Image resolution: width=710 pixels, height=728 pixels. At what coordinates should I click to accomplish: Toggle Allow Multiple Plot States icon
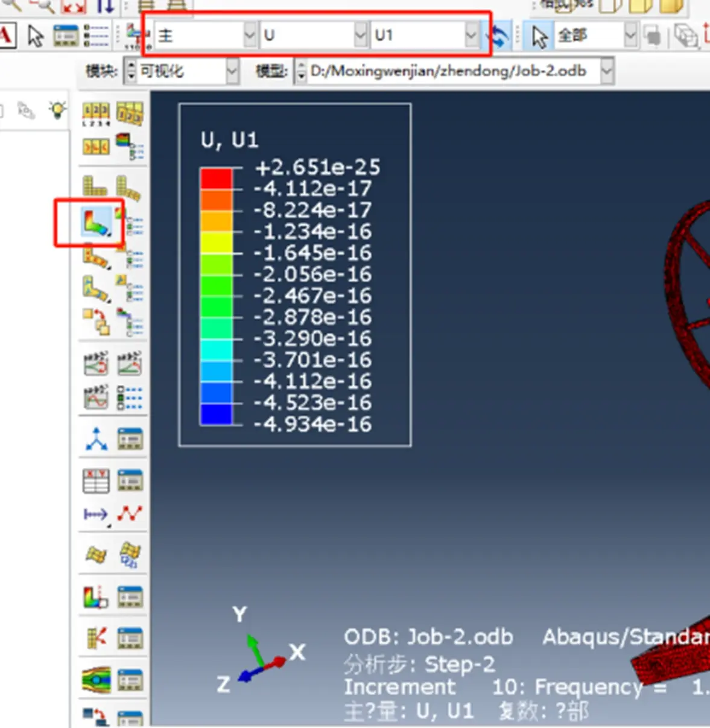pyautogui.click(x=96, y=321)
